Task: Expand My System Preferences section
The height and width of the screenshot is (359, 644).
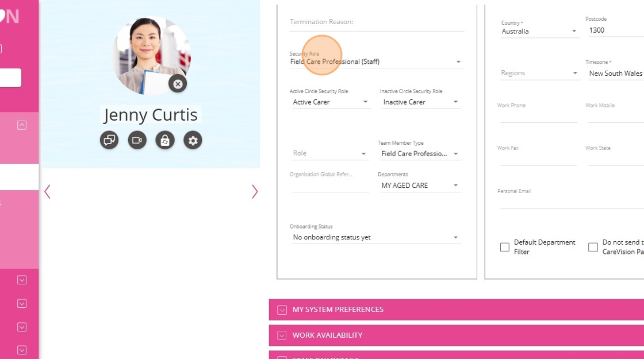Action: 457,310
